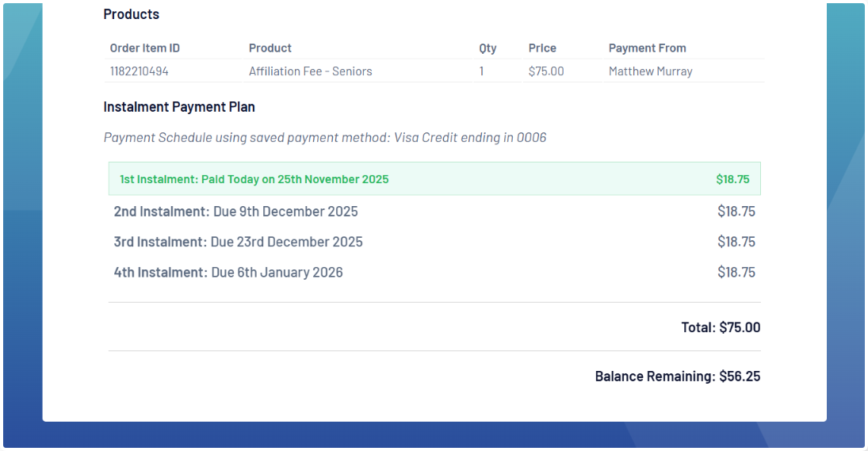
Task: Click the $75.00 price cell
Action: point(546,71)
